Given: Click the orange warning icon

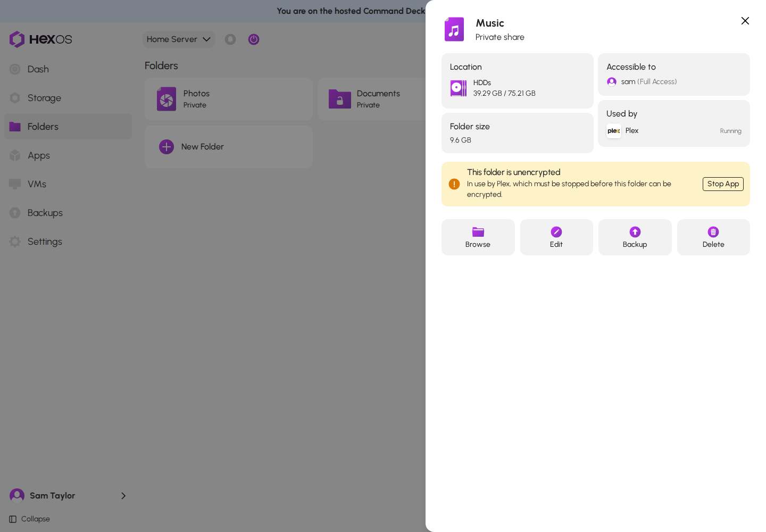Looking at the screenshot, I should 454,184.
